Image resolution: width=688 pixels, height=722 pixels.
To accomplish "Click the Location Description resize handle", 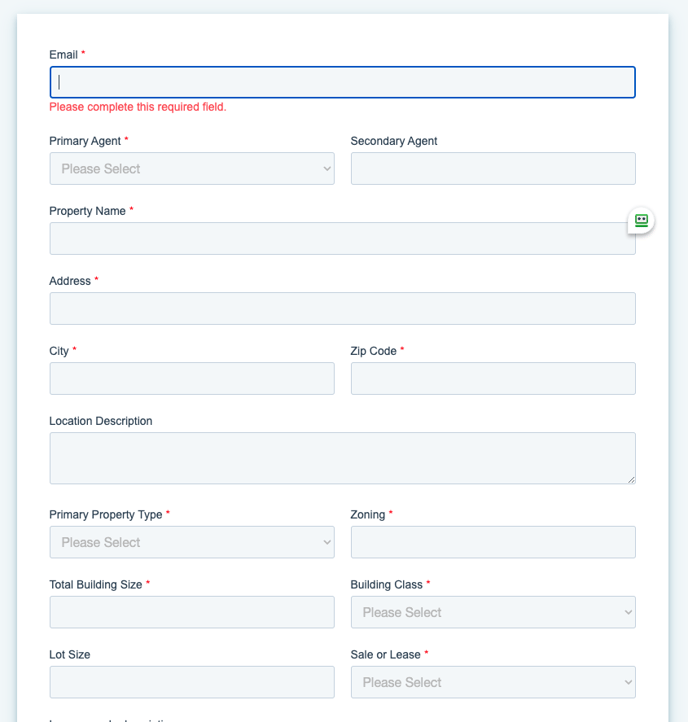I will click(631, 480).
